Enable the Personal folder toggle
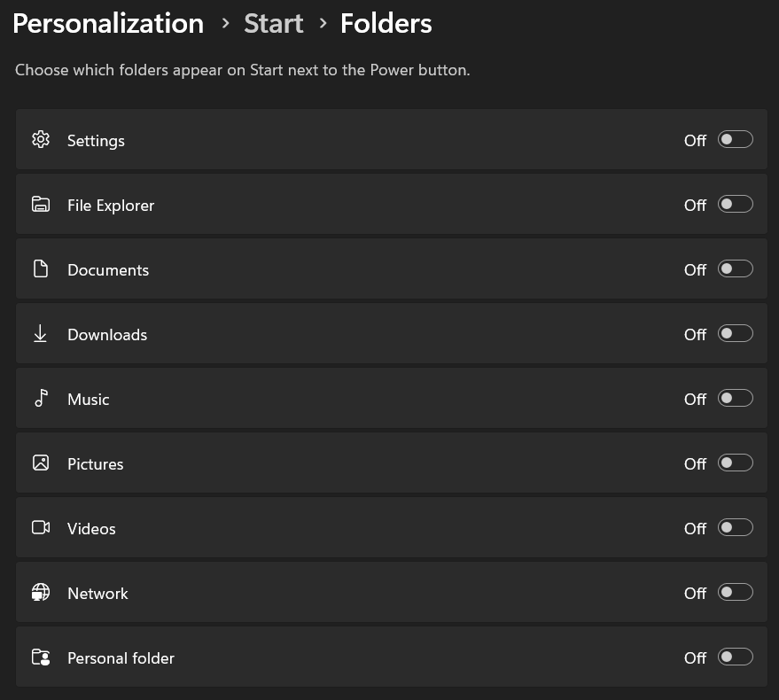Screen dimensions: 779x700 735,657
